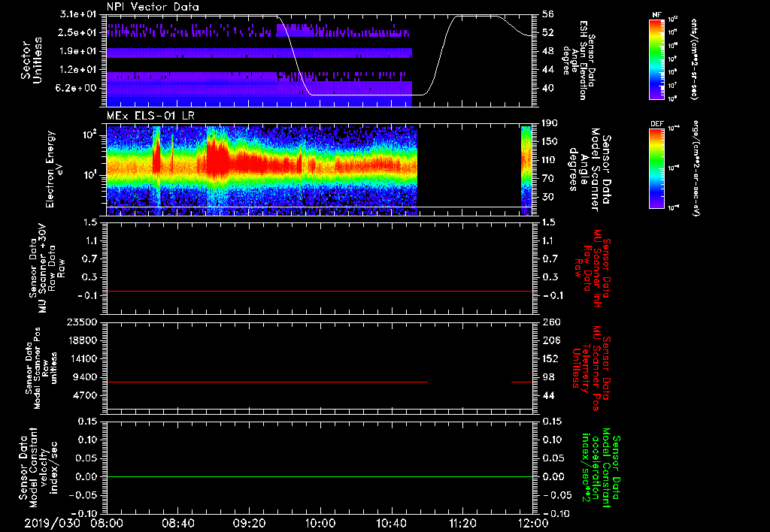
Task: Click the "NF" color bar heading
Action: click(x=656, y=15)
